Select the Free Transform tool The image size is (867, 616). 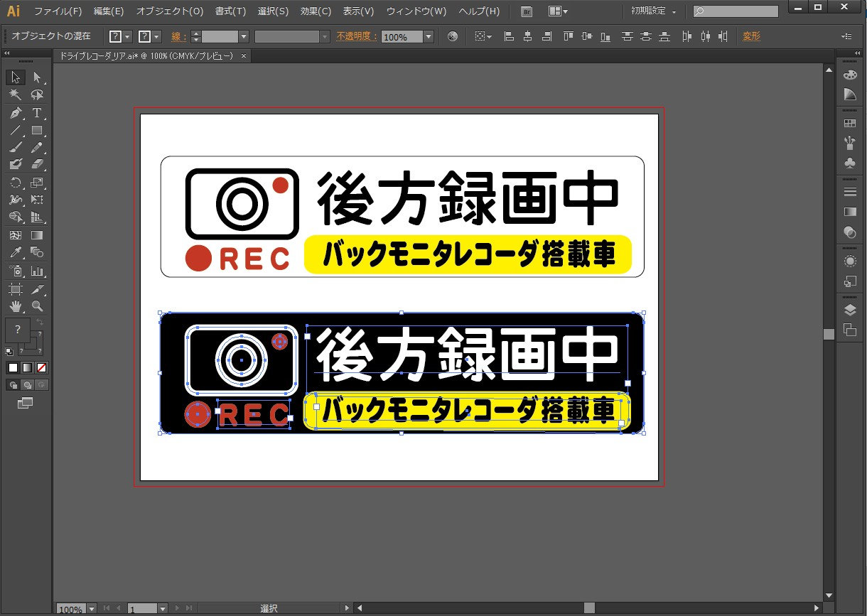click(x=37, y=200)
